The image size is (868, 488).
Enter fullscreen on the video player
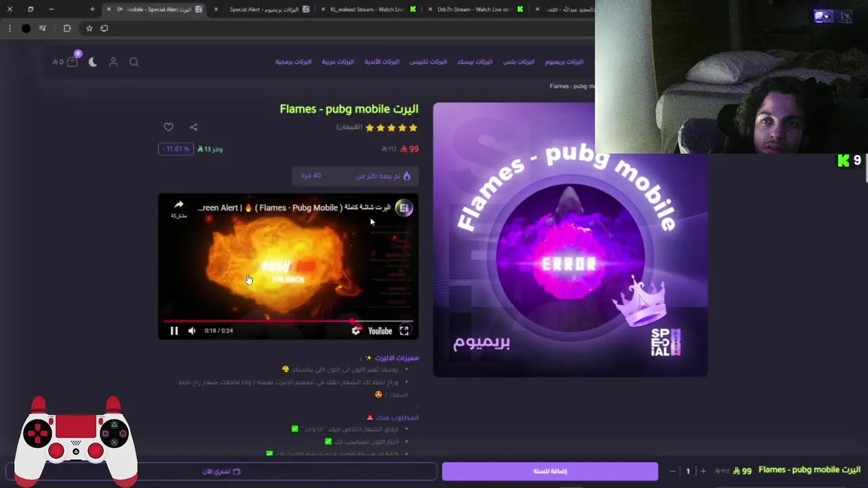[404, 331]
